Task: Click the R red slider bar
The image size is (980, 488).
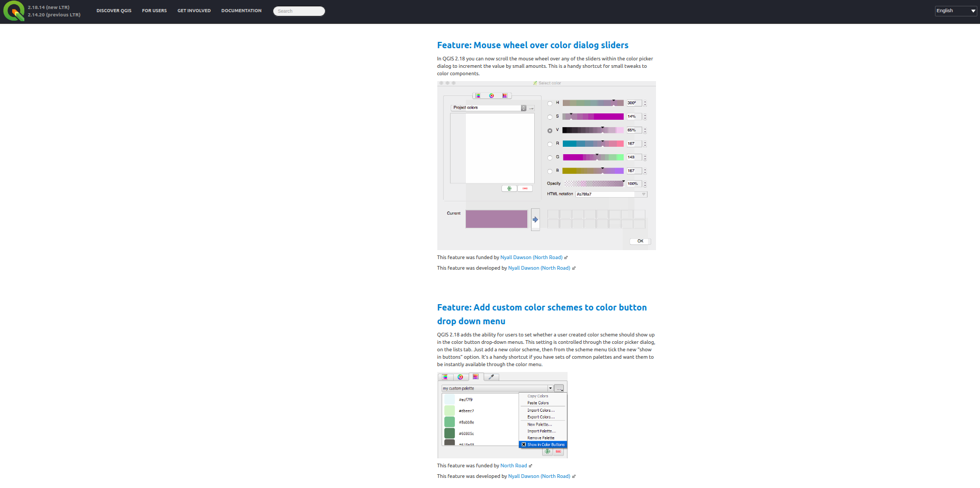Action: [593, 144]
